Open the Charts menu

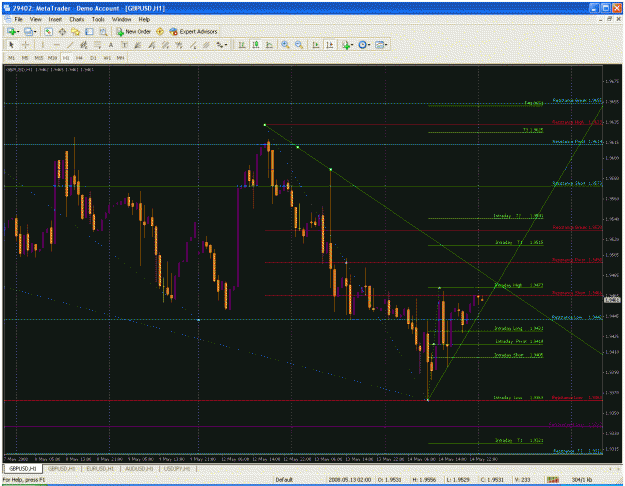[x=77, y=19]
